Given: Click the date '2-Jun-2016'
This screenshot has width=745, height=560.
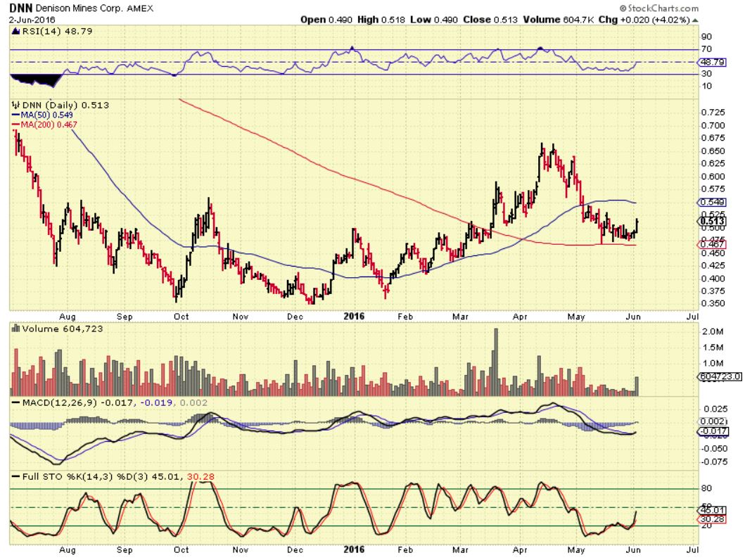Looking at the screenshot, I should 32,20.
